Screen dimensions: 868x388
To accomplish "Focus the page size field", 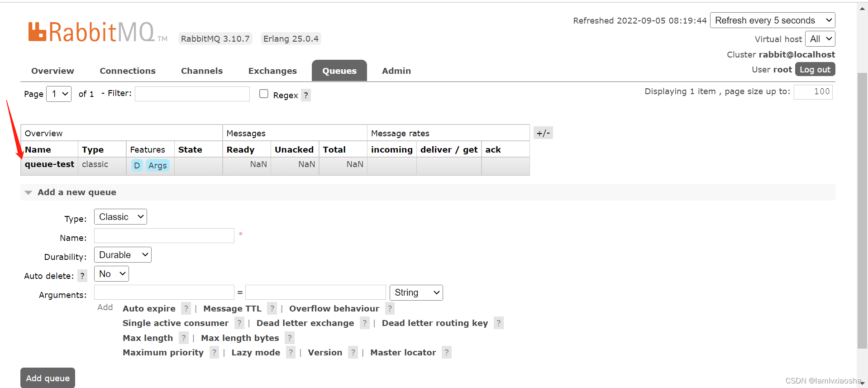I will (813, 92).
